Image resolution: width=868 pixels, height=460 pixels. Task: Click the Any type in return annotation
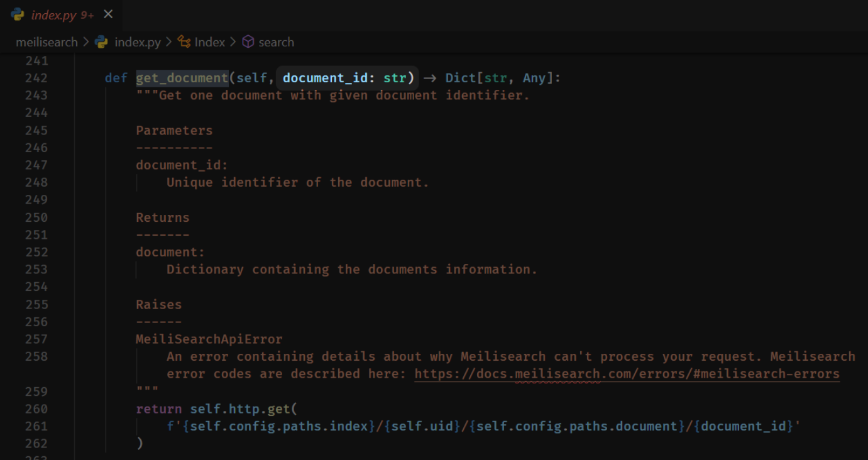coord(534,78)
